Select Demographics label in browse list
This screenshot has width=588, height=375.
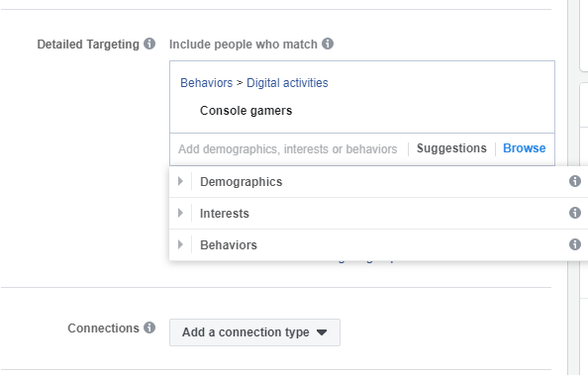coord(242,182)
